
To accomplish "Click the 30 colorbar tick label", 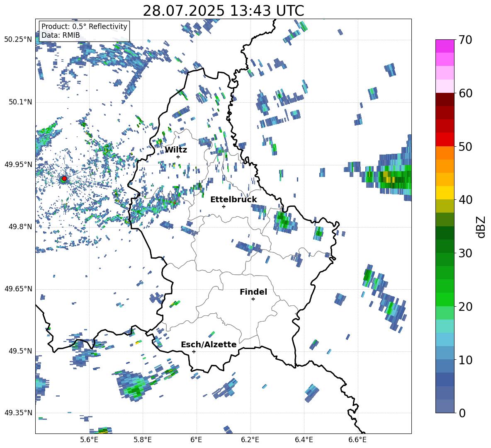I will pos(465,253).
